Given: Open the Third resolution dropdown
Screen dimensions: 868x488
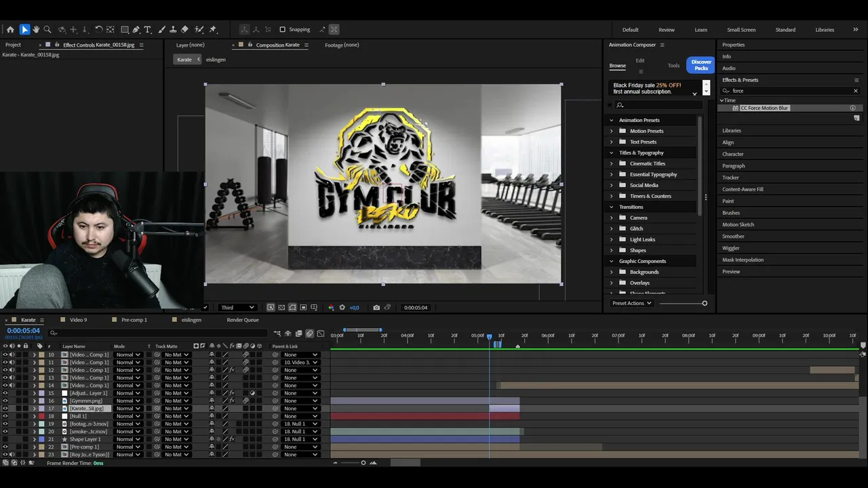Looking at the screenshot, I should point(237,307).
